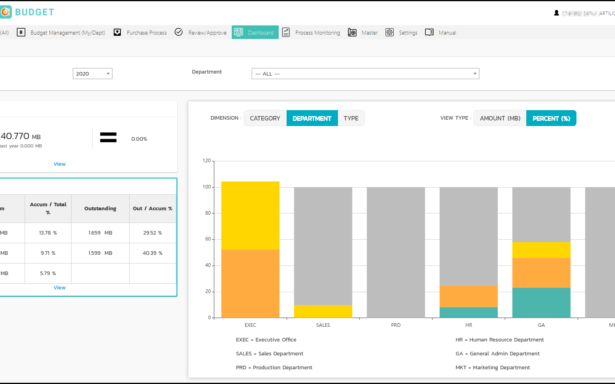Click the 1.599 MB outstanding cell
The image size is (615, 384).
(x=100, y=253)
